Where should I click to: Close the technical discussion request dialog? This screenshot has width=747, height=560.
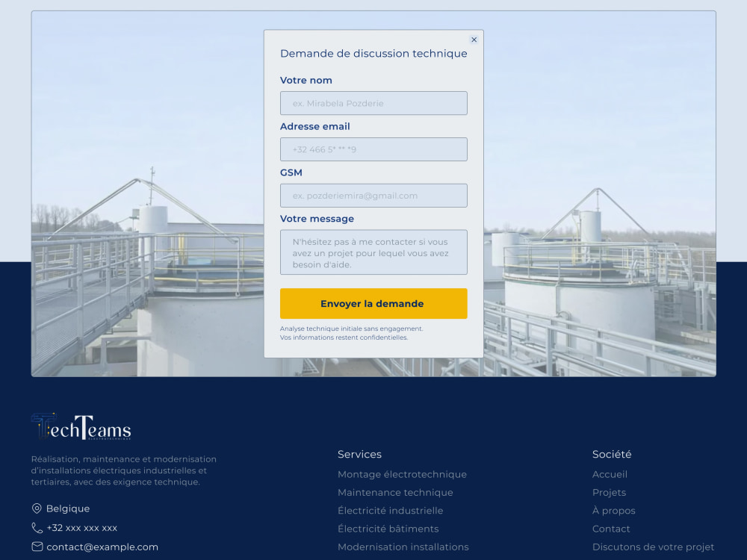(474, 40)
